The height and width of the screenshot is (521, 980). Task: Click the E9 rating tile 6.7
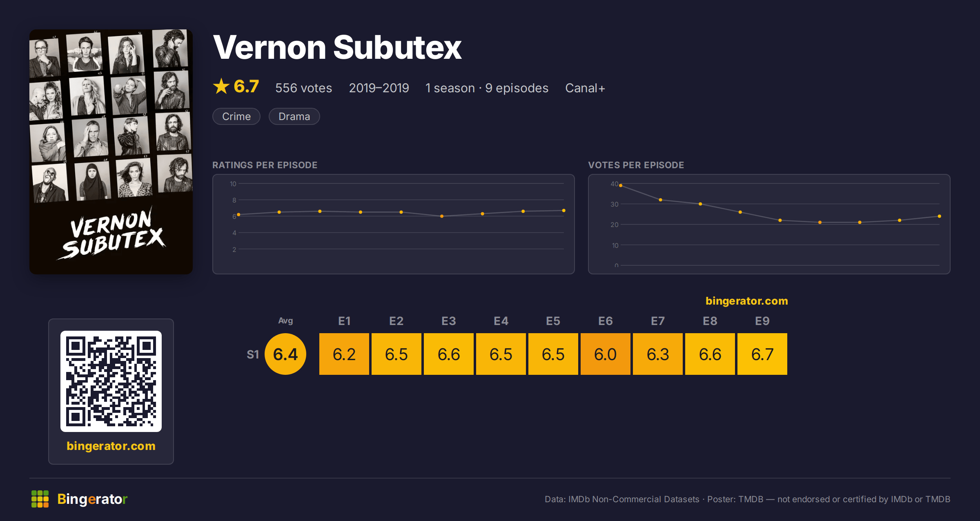(x=762, y=354)
